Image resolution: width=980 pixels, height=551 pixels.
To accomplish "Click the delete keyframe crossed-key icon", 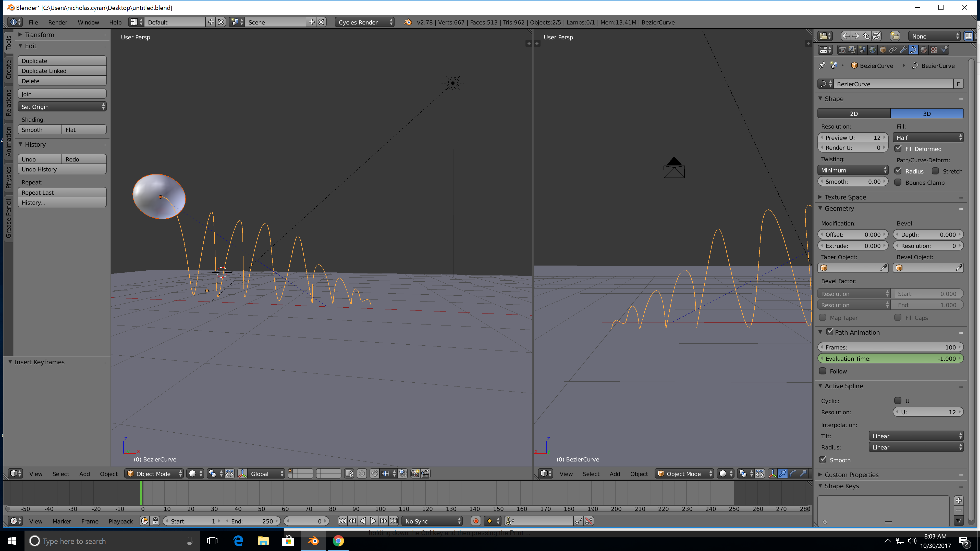I will pos(589,521).
